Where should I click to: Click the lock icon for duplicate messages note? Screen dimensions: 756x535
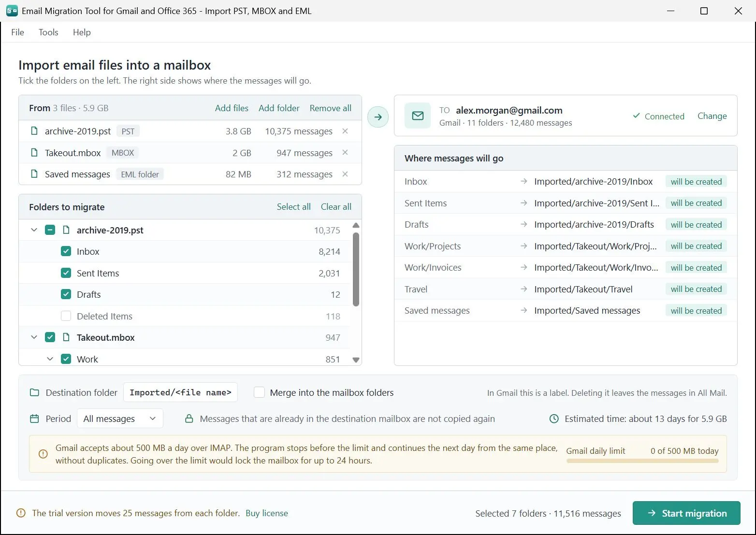pos(189,419)
